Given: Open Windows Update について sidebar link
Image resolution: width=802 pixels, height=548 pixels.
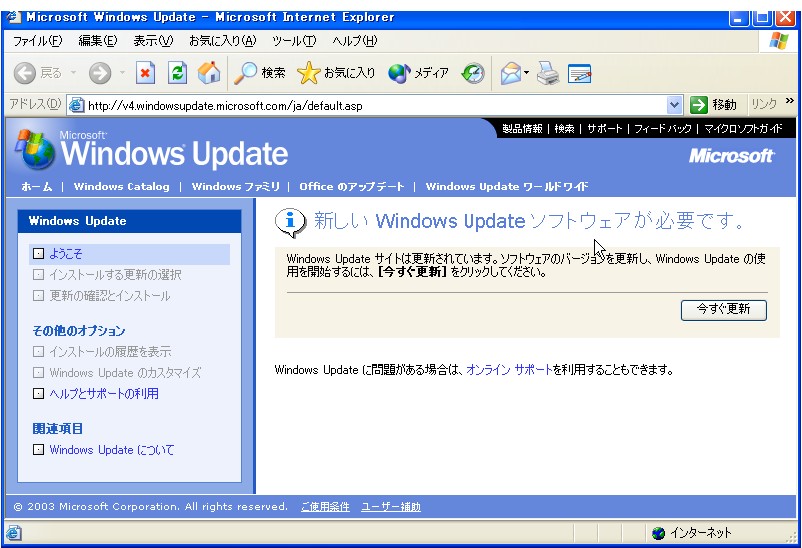Looking at the screenshot, I should click(x=112, y=450).
